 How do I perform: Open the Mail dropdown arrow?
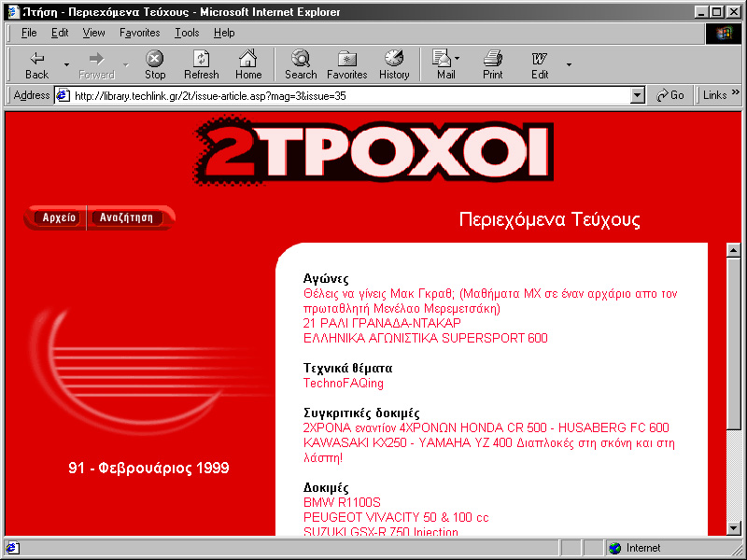458,58
